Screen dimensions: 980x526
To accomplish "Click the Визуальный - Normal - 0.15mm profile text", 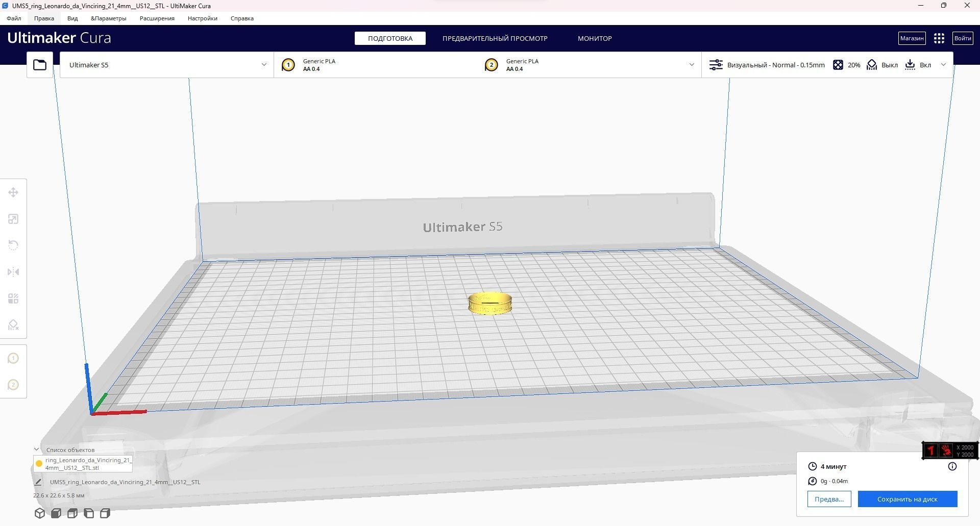I will tap(776, 65).
